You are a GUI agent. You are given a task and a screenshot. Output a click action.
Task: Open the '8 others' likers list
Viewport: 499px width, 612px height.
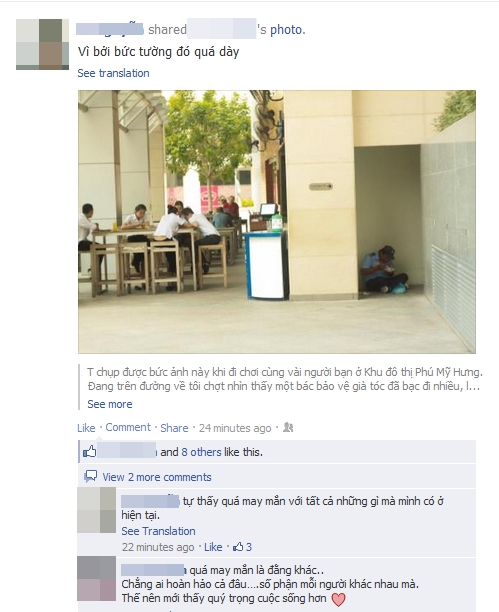201,452
